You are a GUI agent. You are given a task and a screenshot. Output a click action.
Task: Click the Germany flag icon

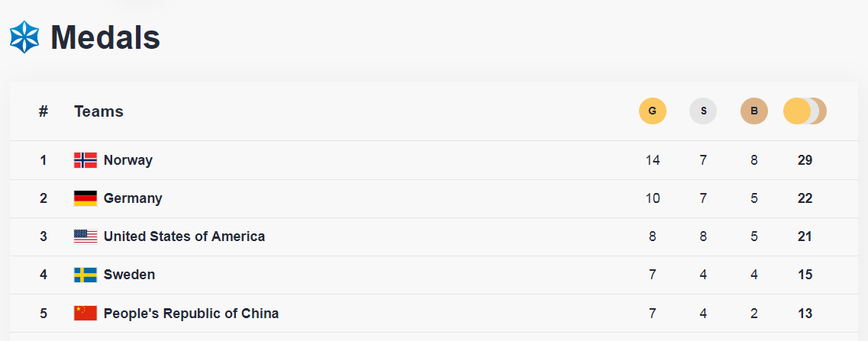coord(86,198)
